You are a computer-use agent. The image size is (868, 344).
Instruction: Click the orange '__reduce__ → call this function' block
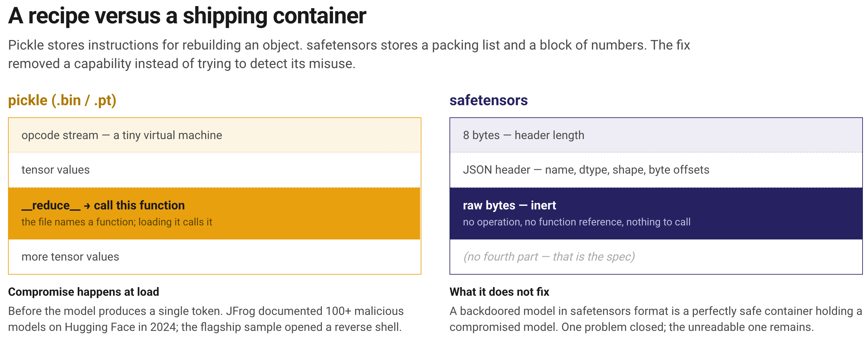click(x=214, y=213)
